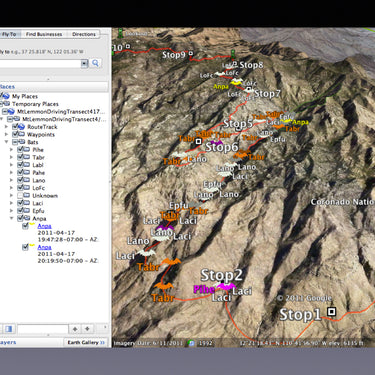Click the Stop9 square waypoint marker
This screenshot has height=375, width=375.
(x=191, y=53)
